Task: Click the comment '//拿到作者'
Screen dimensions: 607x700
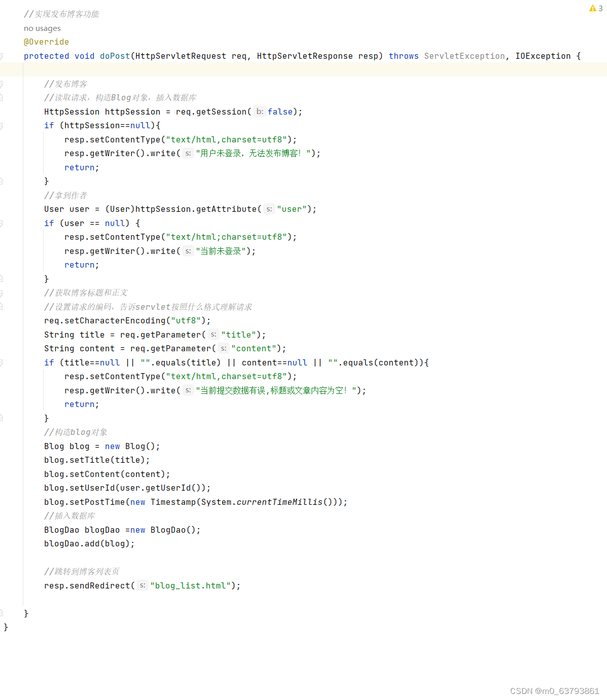Action: [65, 196]
